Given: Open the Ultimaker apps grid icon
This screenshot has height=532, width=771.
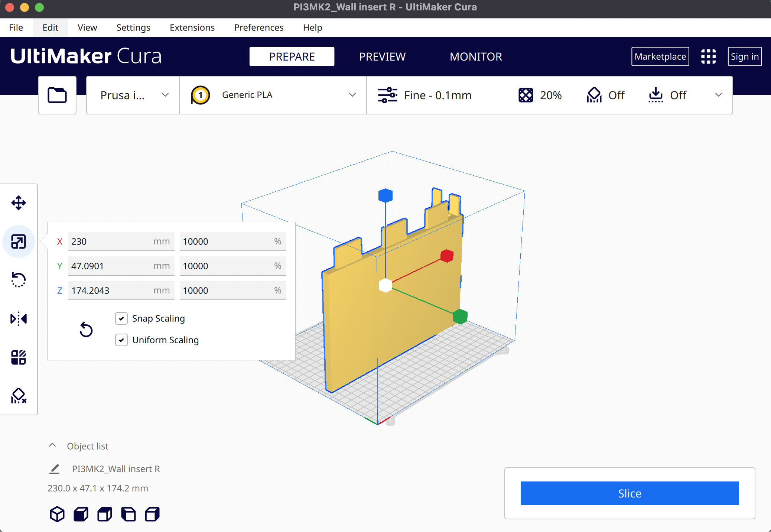Looking at the screenshot, I should [x=708, y=56].
